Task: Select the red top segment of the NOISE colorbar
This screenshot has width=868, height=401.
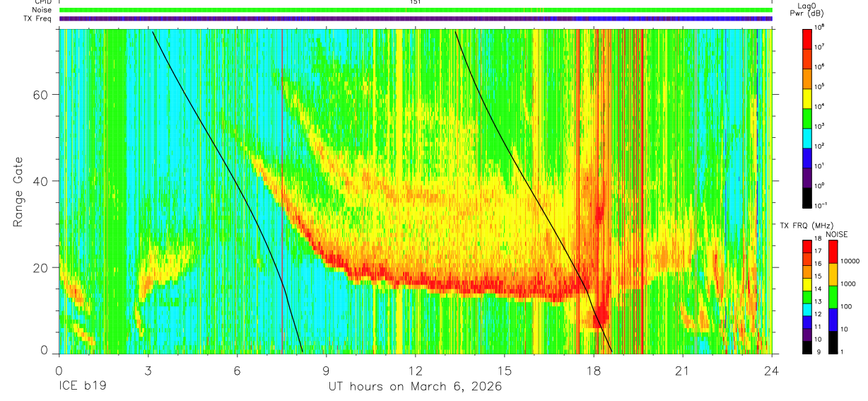Action: pyautogui.click(x=833, y=252)
